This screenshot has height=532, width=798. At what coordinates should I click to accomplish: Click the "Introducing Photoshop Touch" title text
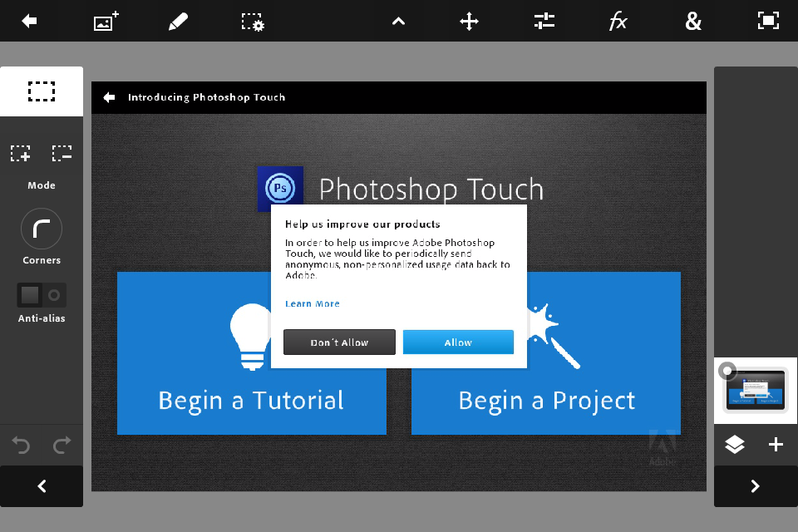(x=207, y=97)
